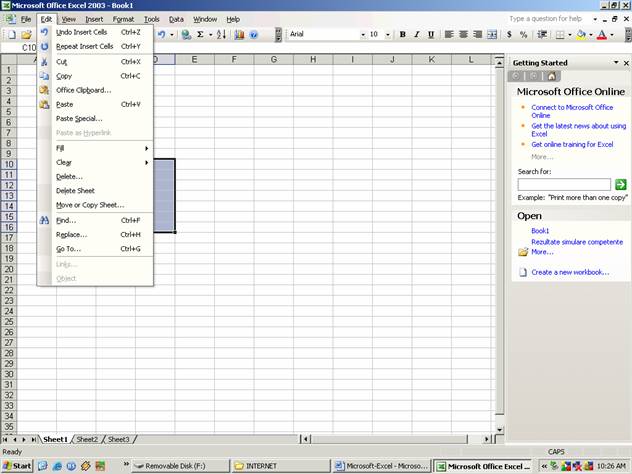Apply the Fill Color bucket

581,35
